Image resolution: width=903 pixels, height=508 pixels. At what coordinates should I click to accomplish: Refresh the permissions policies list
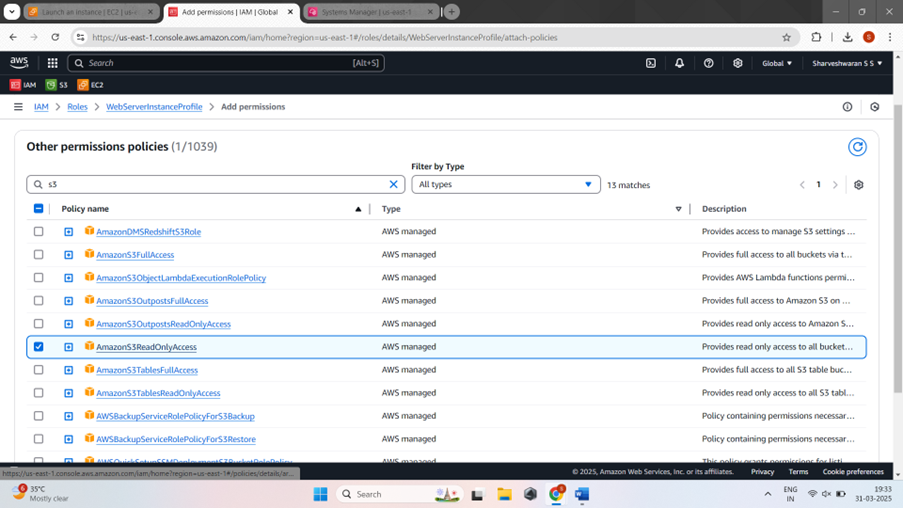[857, 147]
